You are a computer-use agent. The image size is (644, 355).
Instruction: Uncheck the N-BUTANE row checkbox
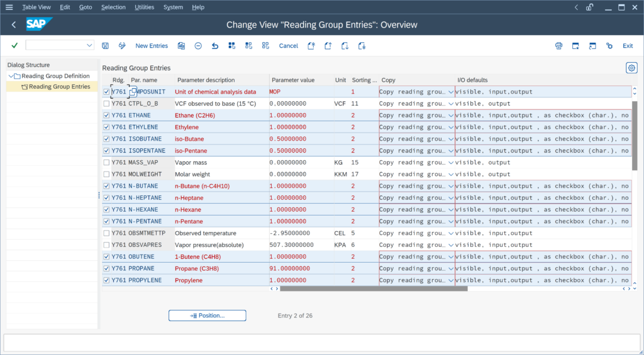(106, 186)
